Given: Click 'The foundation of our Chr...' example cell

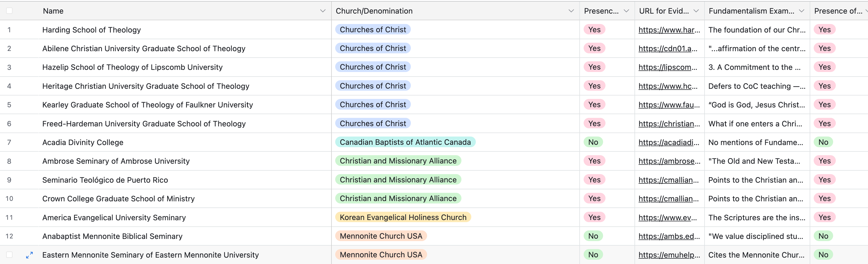Looking at the screenshot, I should click(757, 30).
